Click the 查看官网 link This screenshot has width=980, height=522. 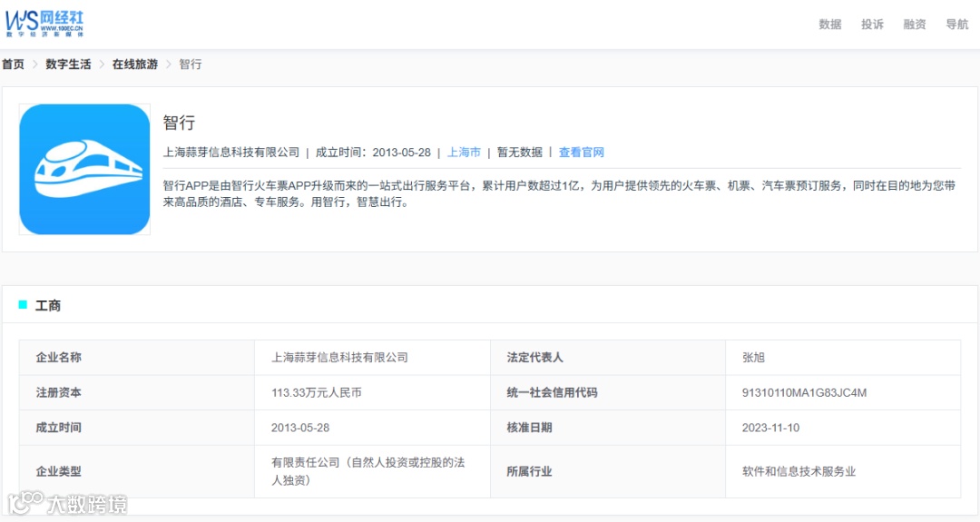pos(582,153)
